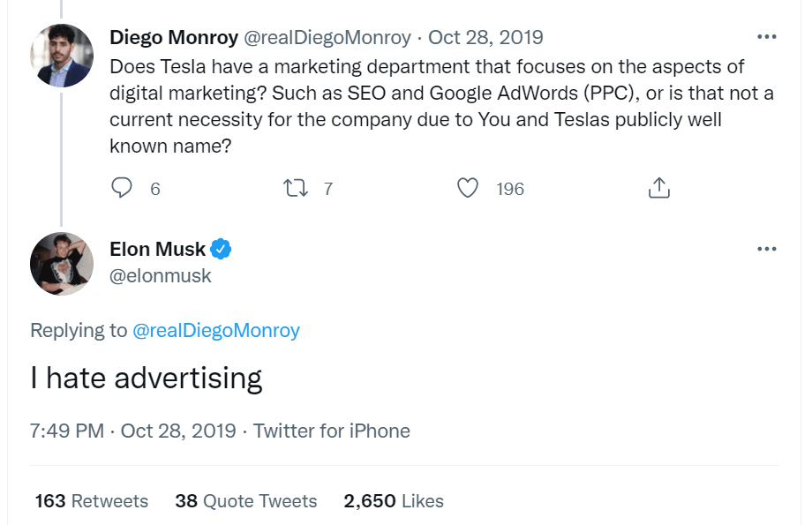This screenshot has height=525, width=812.
Task: Click the share icon on Diego's tweet
Action: click(658, 188)
